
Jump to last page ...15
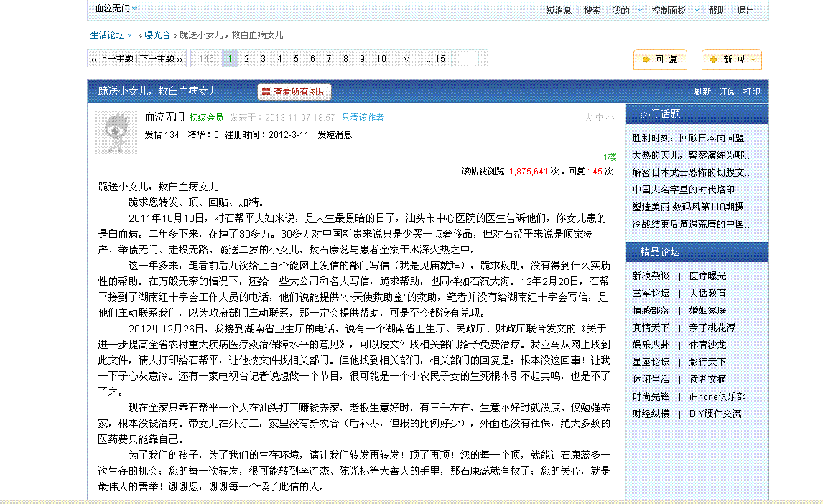[x=436, y=59]
